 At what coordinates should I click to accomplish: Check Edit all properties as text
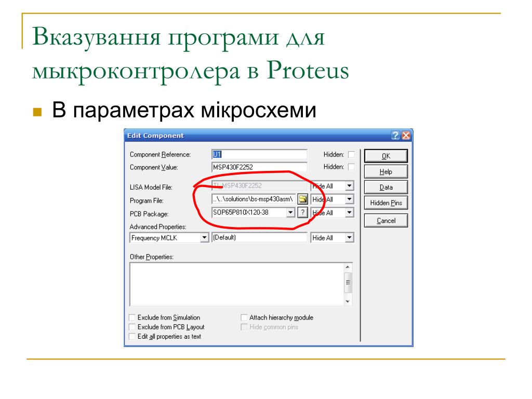tap(132, 336)
